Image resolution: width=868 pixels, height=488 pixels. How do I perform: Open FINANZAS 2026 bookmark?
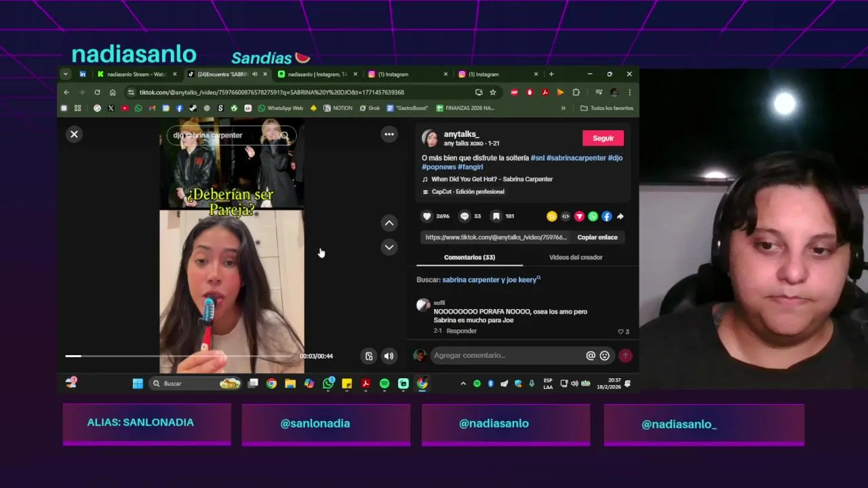click(465, 108)
